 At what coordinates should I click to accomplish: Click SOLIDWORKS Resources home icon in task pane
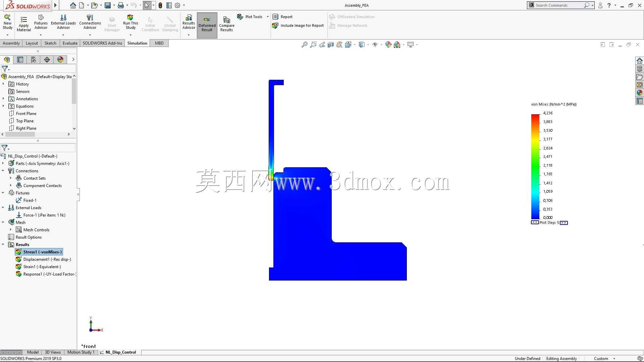[639, 61]
